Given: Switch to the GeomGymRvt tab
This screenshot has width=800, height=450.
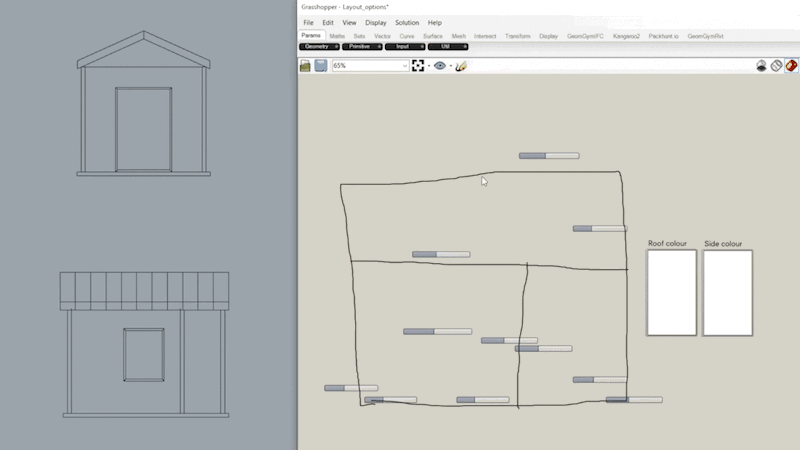Looking at the screenshot, I should click(705, 36).
